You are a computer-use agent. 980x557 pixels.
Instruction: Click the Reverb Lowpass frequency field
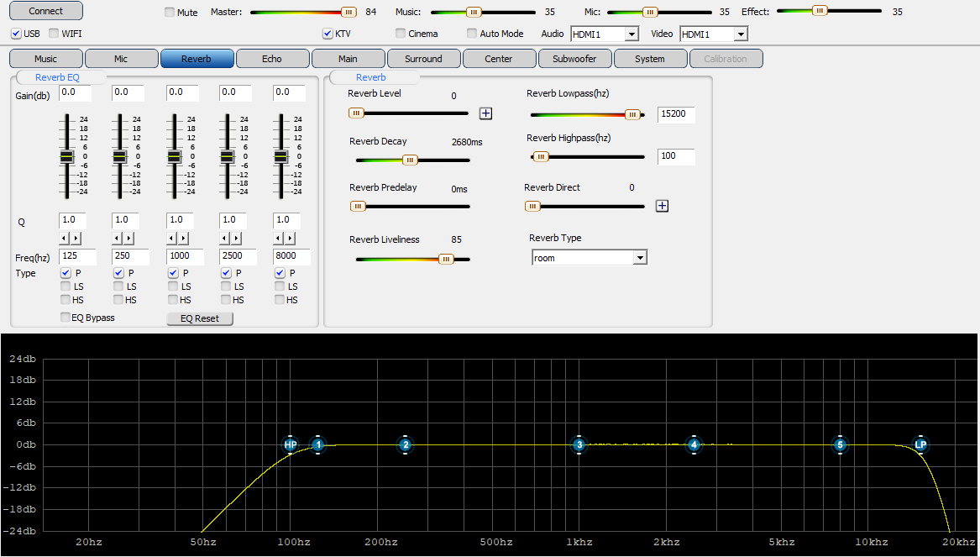click(x=676, y=114)
